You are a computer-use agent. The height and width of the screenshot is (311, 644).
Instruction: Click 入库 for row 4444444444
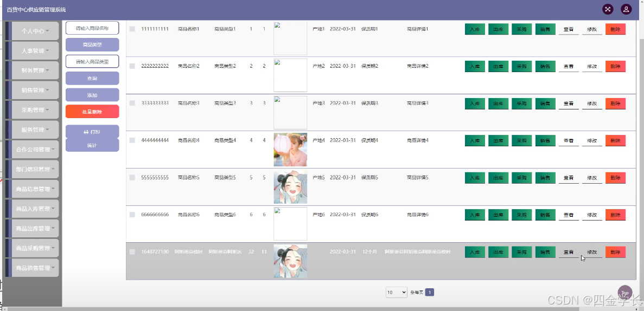[x=475, y=141]
